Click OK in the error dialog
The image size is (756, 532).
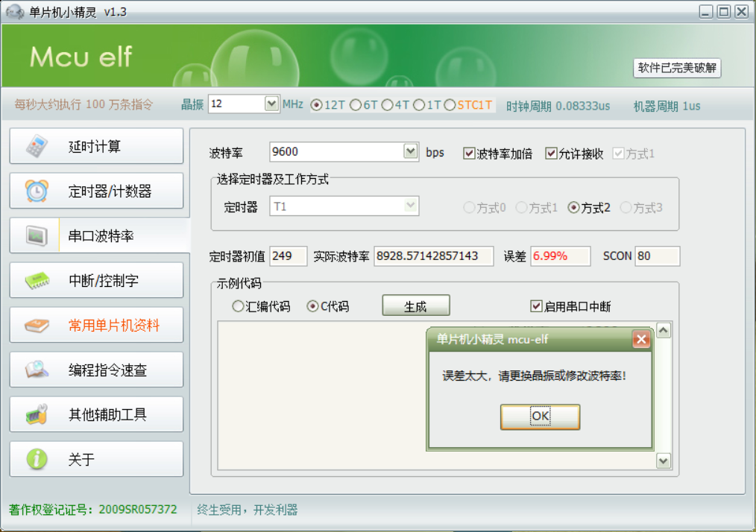[540, 417]
